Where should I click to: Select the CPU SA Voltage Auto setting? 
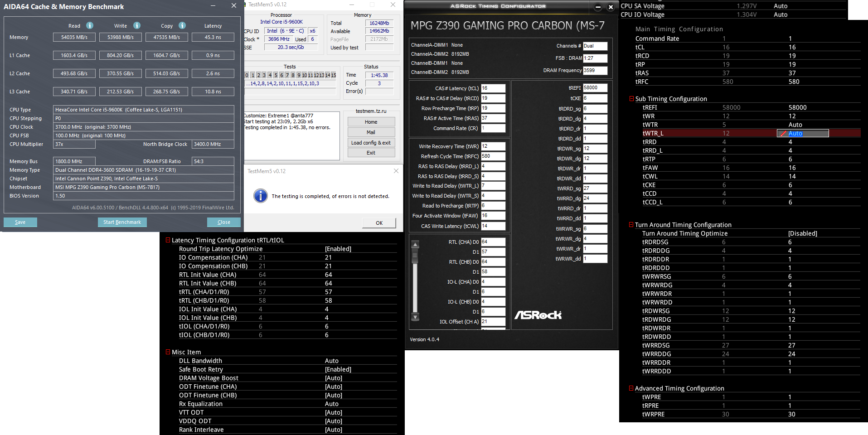click(x=781, y=6)
